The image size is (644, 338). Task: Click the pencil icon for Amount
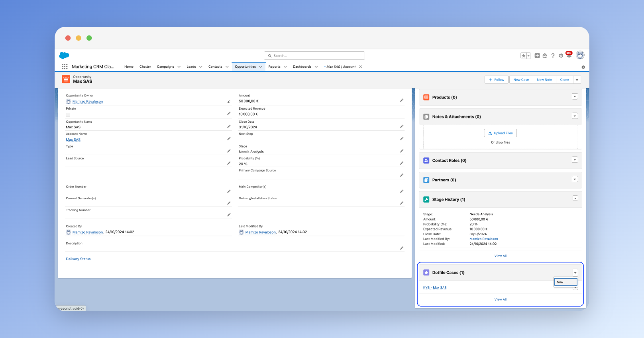(x=402, y=100)
